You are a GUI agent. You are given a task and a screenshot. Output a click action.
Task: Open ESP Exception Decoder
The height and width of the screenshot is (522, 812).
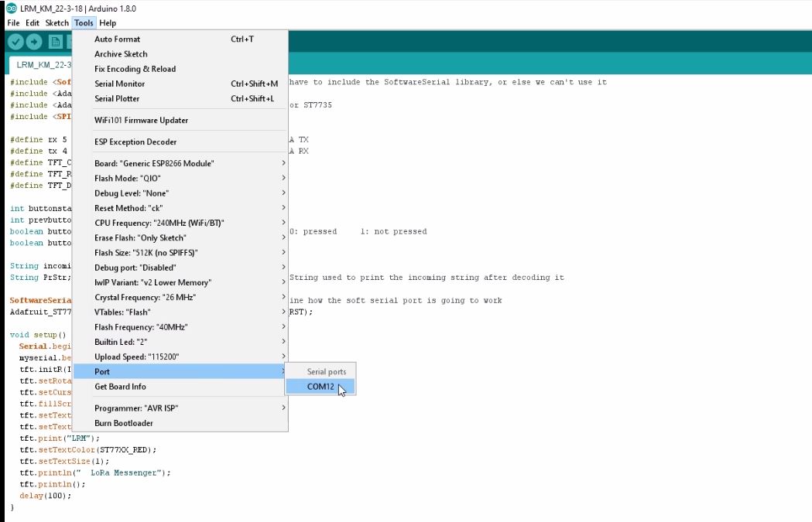[x=180, y=142]
